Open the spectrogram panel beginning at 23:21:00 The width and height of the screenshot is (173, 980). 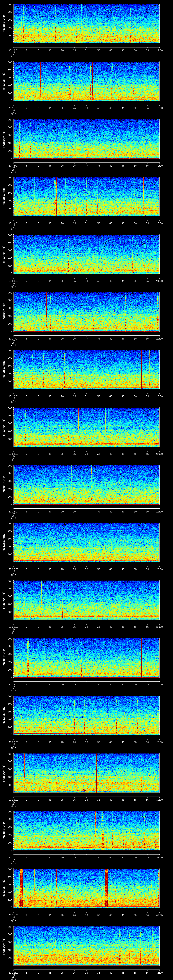[86, 312]
